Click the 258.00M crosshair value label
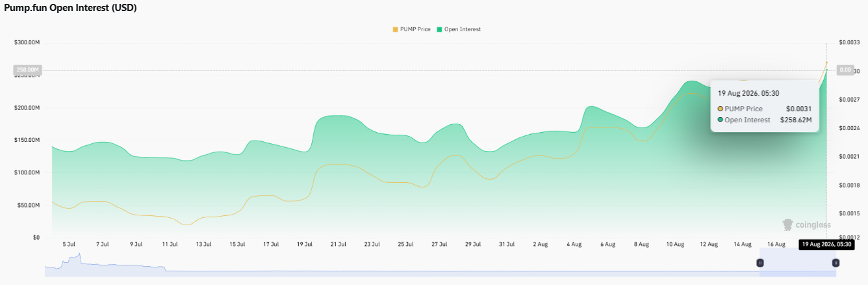 [x=28, y=70]
